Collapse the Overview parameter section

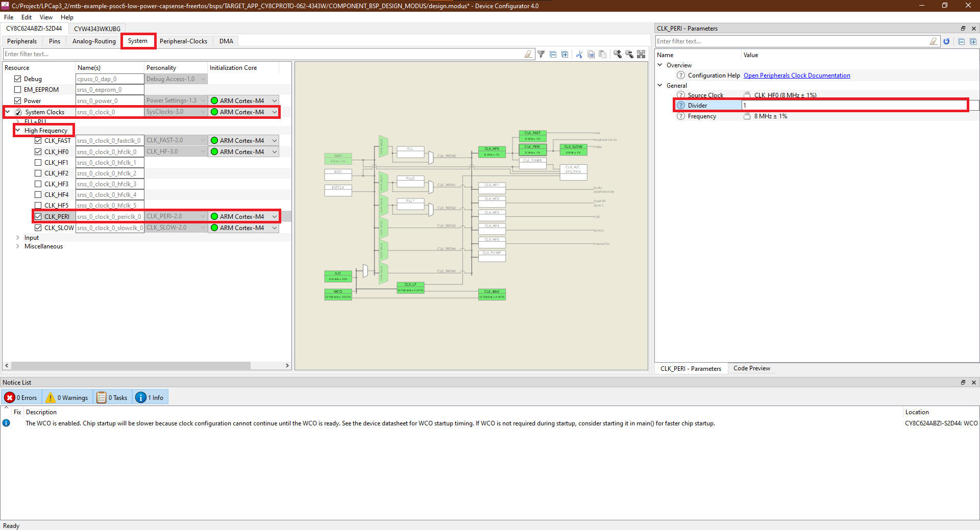660,65
